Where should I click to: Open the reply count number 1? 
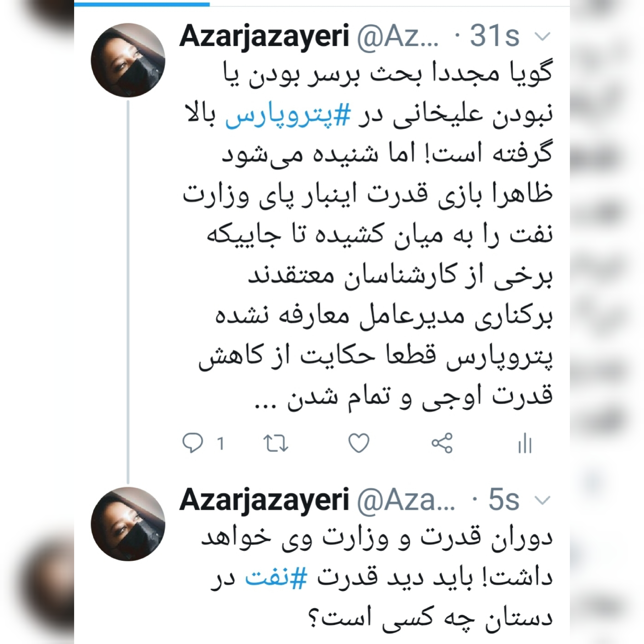pos(220,443)
